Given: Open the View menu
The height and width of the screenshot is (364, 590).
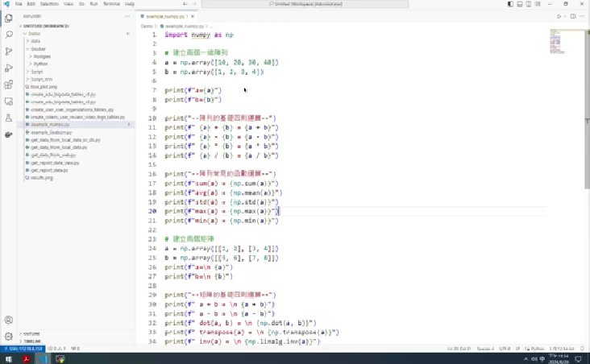Looking at the screenshot, I should coord(69,4).
